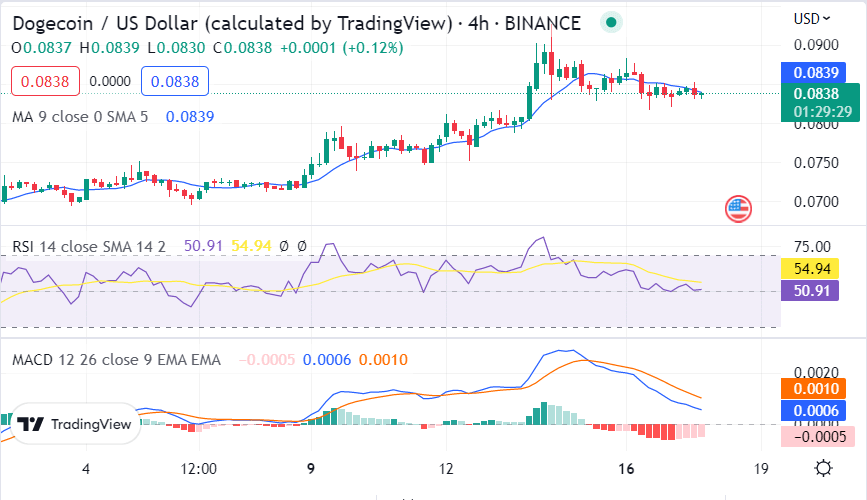This screenshot has width=867, height=500.
Task: Click the pink −0.0005 histogram axis label
Action: click(x=818, y=436)
